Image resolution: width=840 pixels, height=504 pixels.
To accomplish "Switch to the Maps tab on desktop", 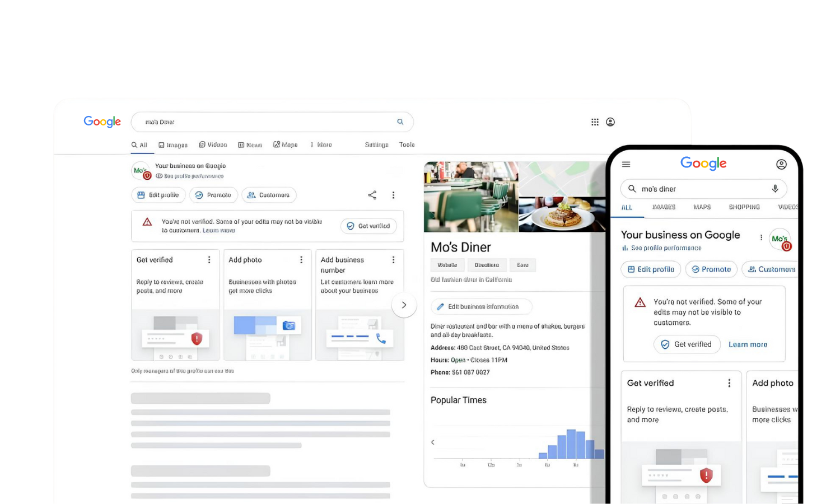I will pyautogui.click(x=286, y=144).
